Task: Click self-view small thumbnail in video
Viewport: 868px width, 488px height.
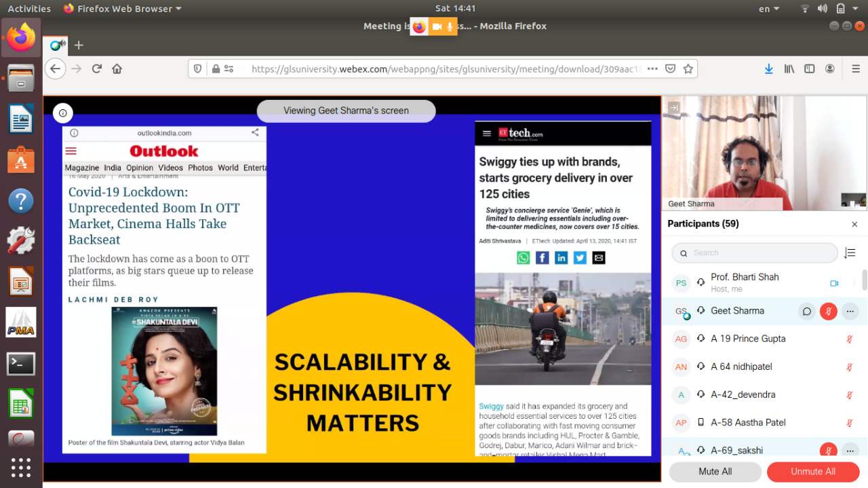Action: 853,200
